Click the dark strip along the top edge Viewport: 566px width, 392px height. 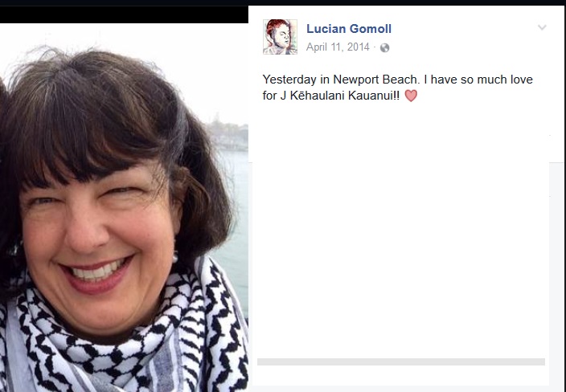283,2
